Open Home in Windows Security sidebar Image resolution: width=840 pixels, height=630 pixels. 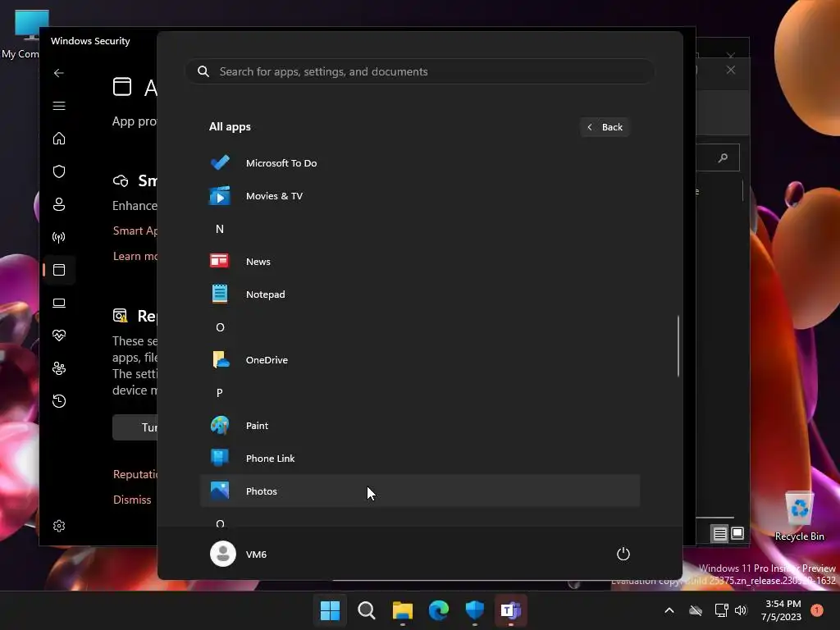(59, 138)
